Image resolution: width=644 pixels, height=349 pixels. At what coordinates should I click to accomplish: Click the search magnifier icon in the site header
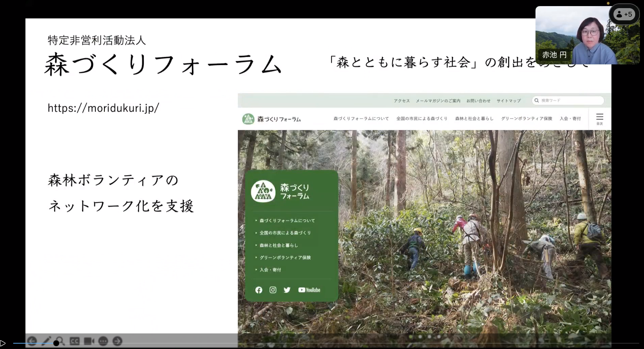536,100
